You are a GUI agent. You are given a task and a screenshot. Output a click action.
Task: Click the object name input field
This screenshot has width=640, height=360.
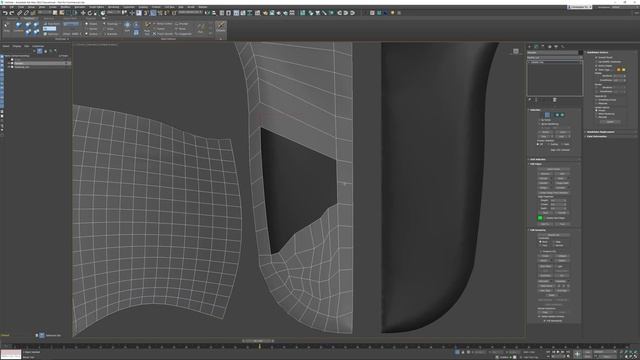pyautogui.click(x=552, y=52)
